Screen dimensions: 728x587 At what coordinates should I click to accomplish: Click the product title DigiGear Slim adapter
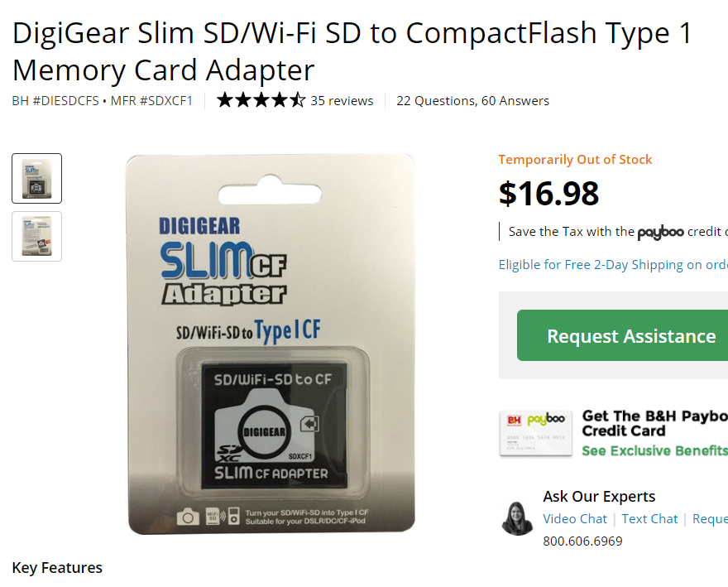coord(352,51)
